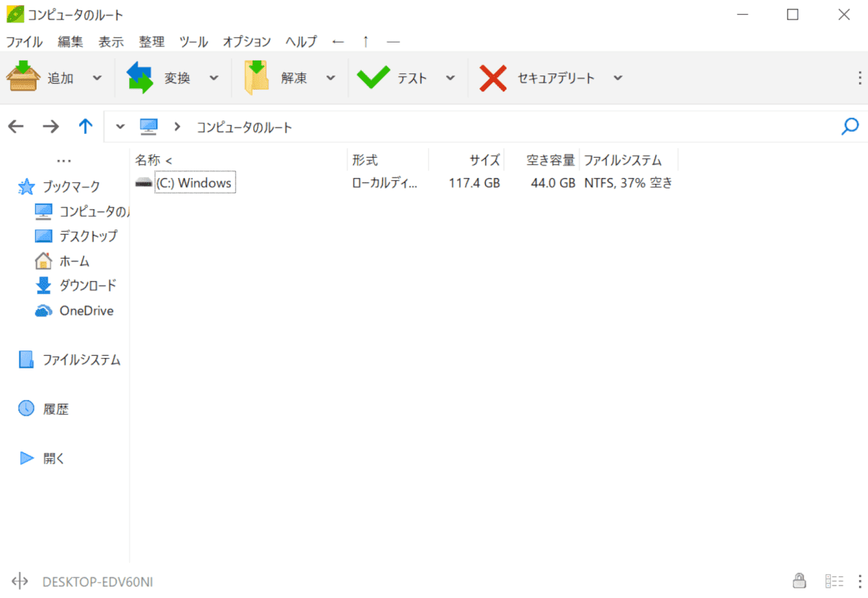Sort by 空き容量 column header
The height and width of the screenshot is (598, 868).
click(x=542, y=161)
